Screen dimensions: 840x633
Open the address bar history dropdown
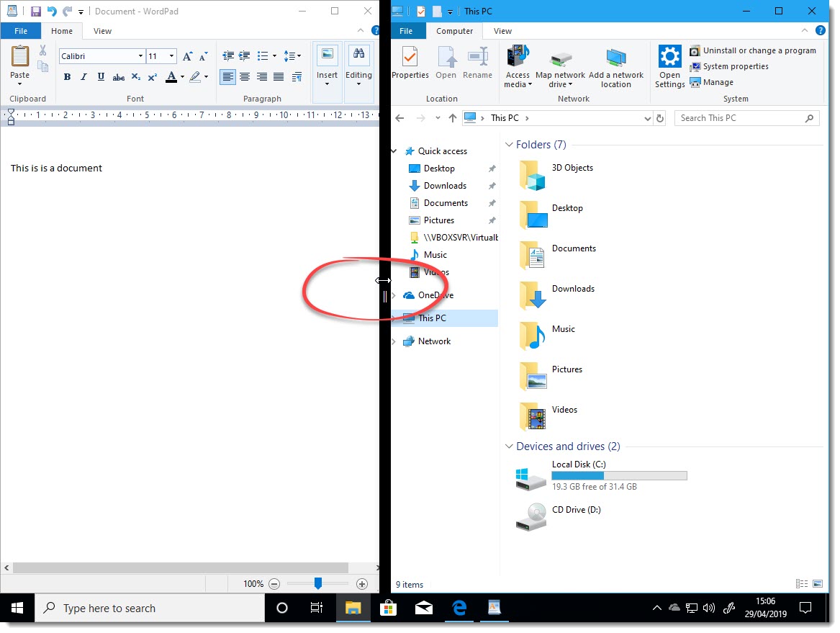click(647, 118)
